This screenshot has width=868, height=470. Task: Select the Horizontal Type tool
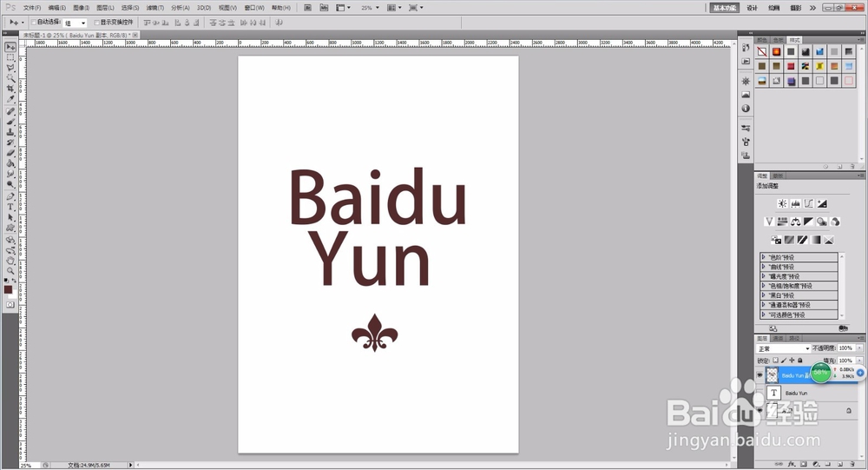(10, 208)
